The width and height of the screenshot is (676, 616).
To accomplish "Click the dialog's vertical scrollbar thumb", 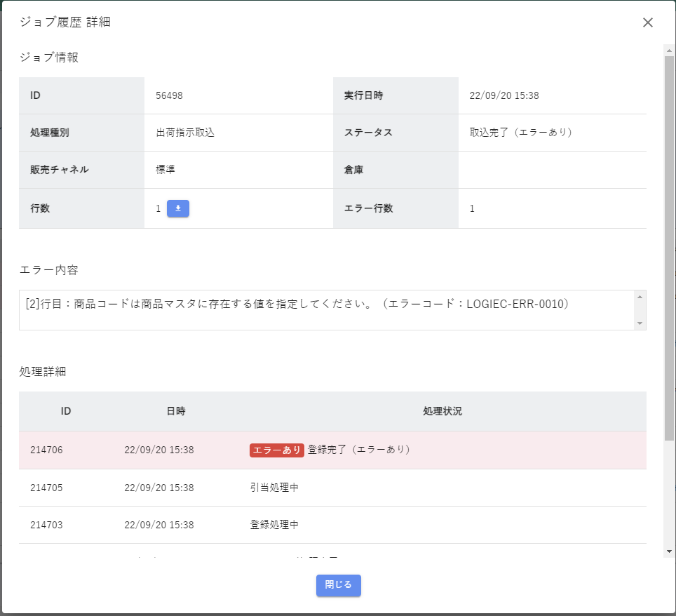I will 669,246.
